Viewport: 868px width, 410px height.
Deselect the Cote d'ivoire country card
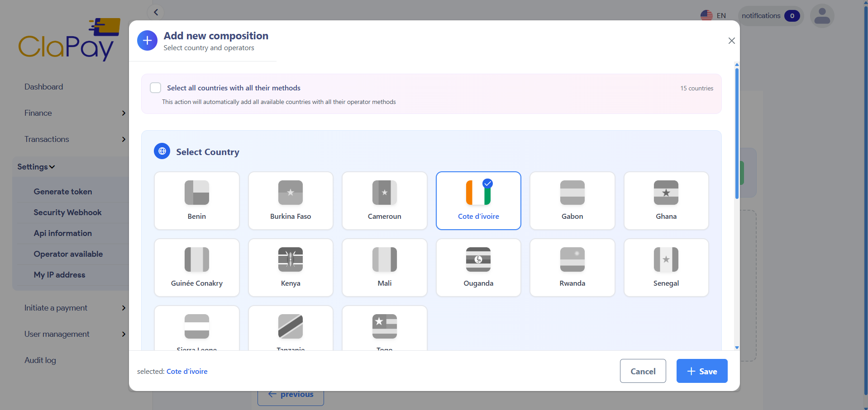tap(478, 200)
